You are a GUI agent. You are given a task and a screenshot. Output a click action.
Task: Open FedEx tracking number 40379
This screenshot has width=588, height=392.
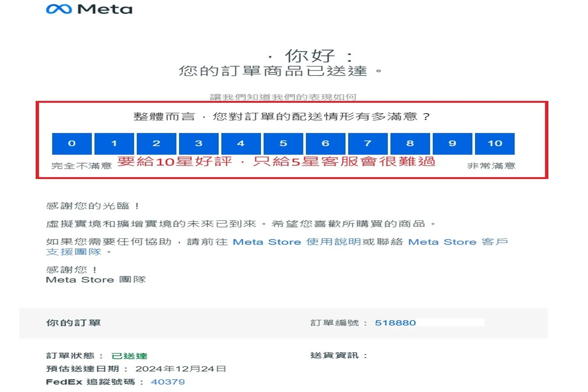(168, 382)
